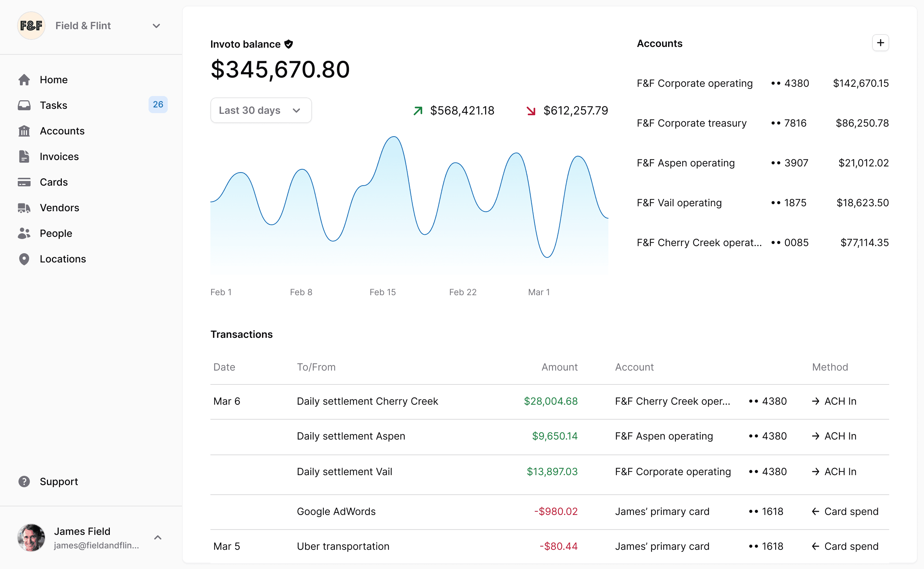Screen dimensions: 924x569
Task: Open the Transactions section header
Action: 241,334
